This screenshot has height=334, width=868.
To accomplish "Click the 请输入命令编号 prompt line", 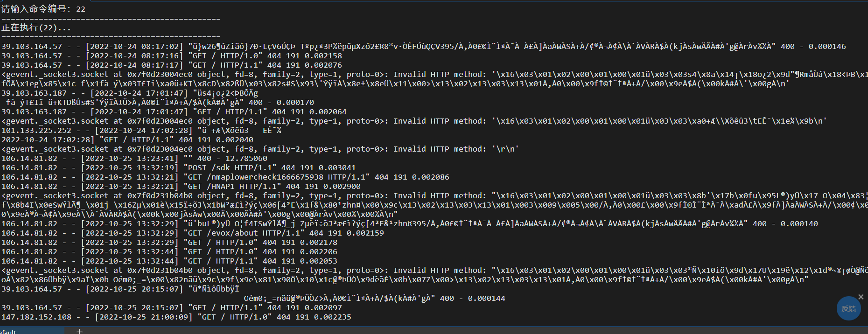I will pyautogui.click(x=43, y=9).
